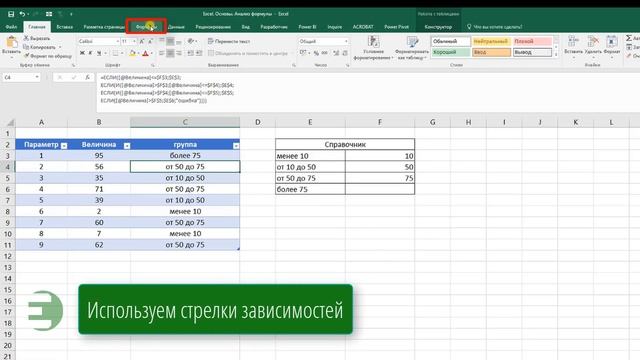Select cell B4 with value 56
Image resolution: width=640 pixels, height=360 pixels.
coord(99,167)
